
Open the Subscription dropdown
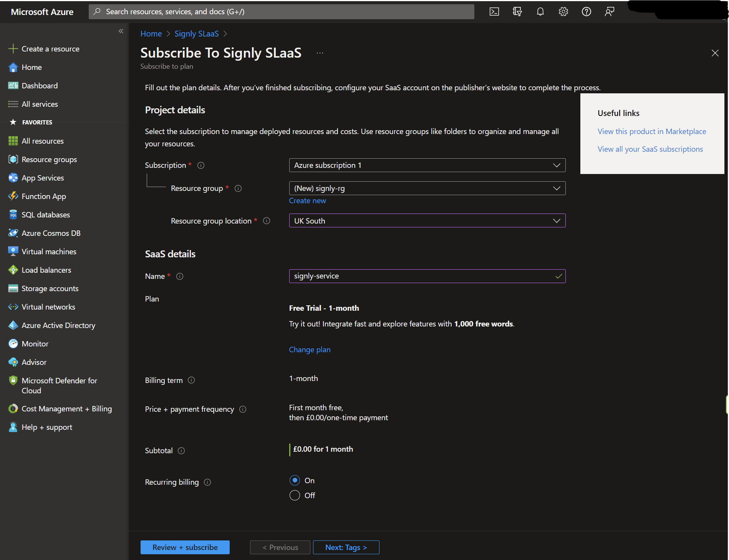(427, 165)
